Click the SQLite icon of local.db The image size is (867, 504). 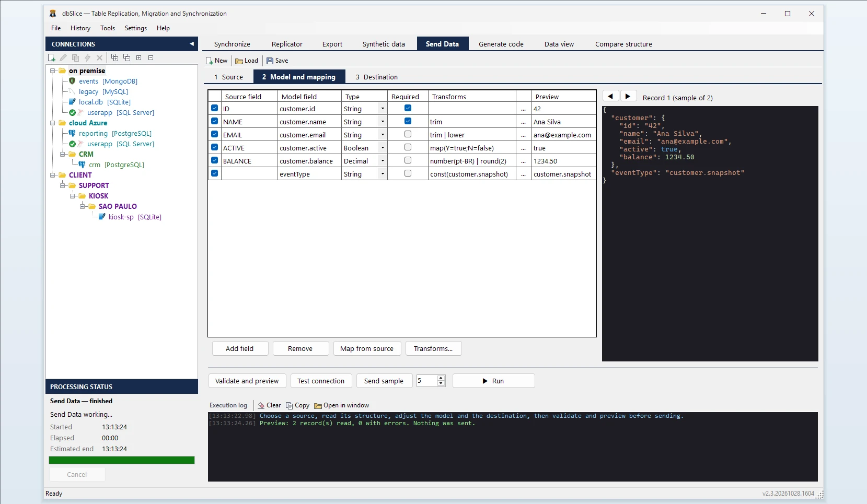[73, 102]
